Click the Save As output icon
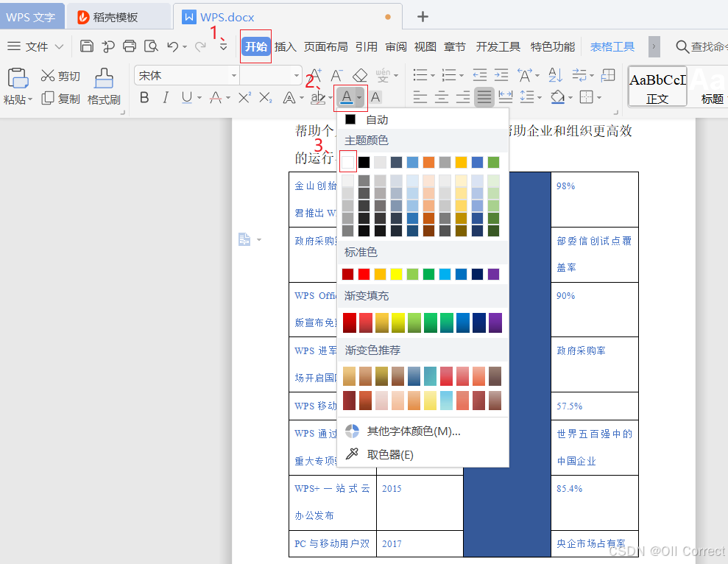Image resolution: width=728 pixels, height=564 pixels. pos(108,46)
